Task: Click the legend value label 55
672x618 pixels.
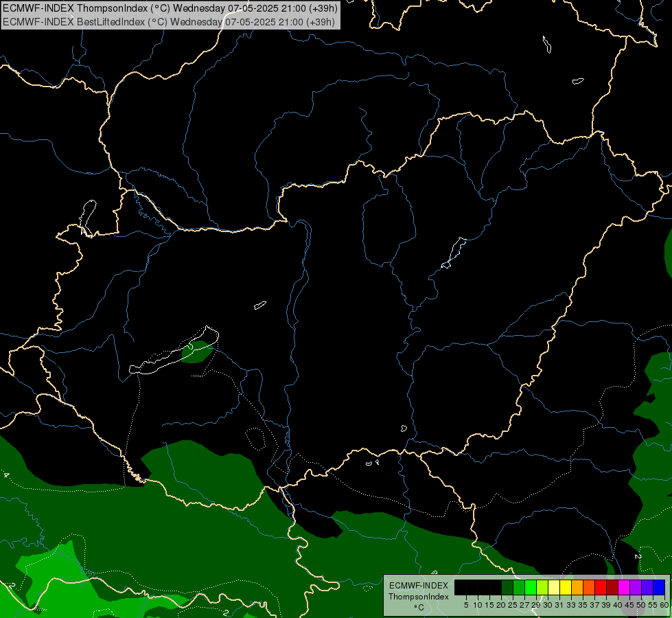Action: [x=653, y=605]
